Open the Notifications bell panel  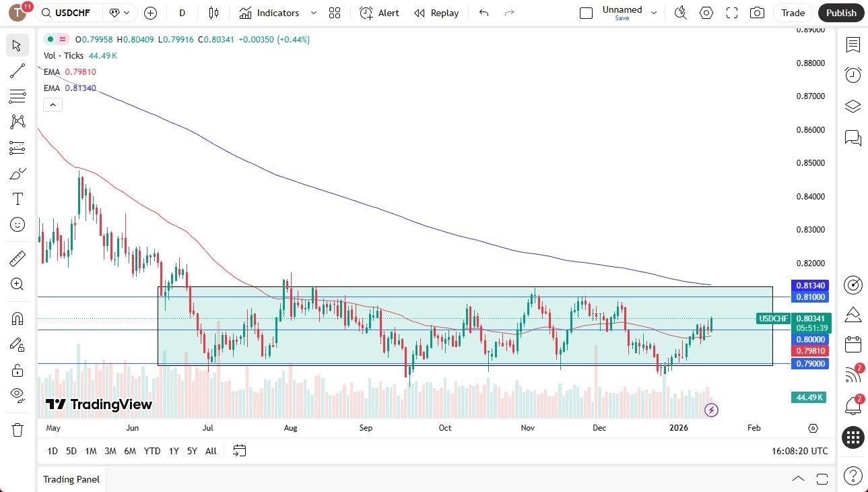(853, 405)
